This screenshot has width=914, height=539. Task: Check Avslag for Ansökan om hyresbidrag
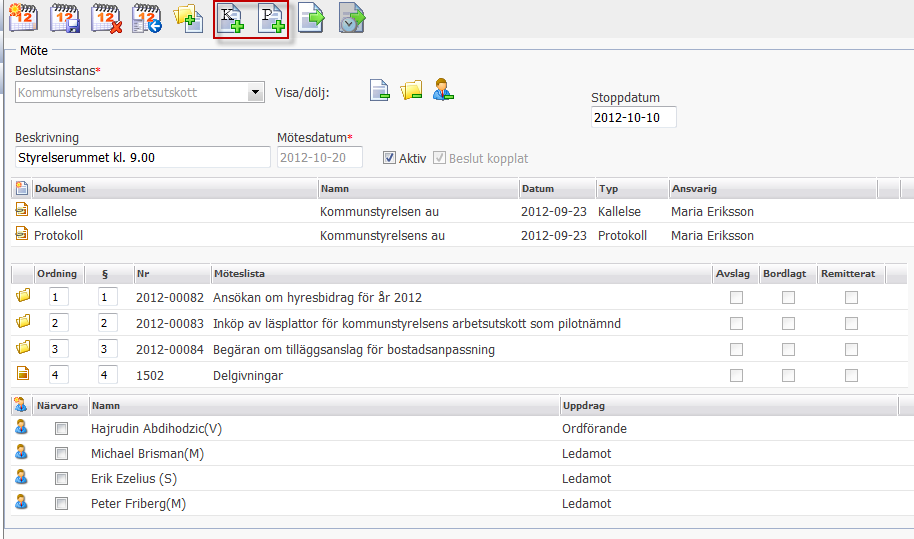736,298
